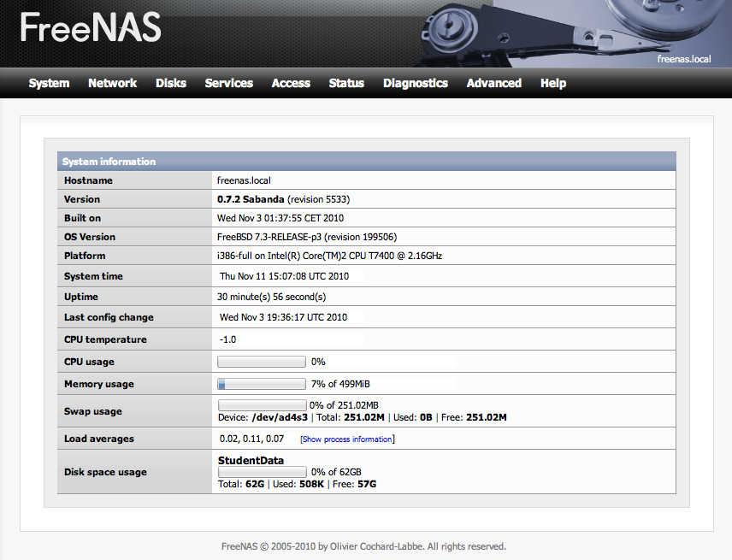Click the Swap usage progress bar
The image size is (732, 560).
[x=262, y=404]
